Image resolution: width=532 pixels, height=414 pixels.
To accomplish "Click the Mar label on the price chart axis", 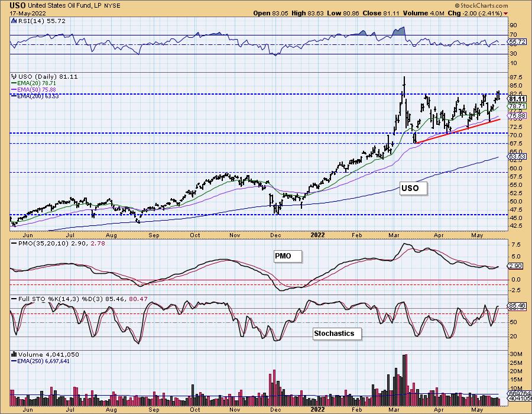I will (x=394, y=235).
